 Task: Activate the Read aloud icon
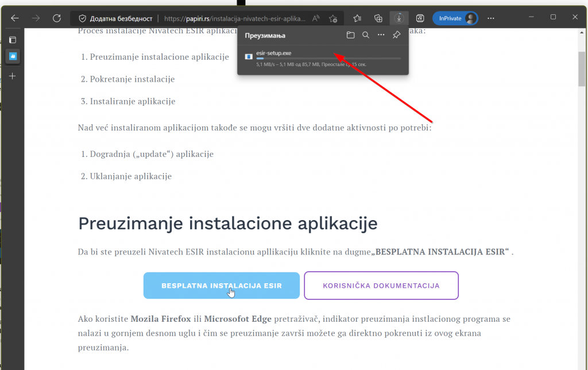[316, 18]
